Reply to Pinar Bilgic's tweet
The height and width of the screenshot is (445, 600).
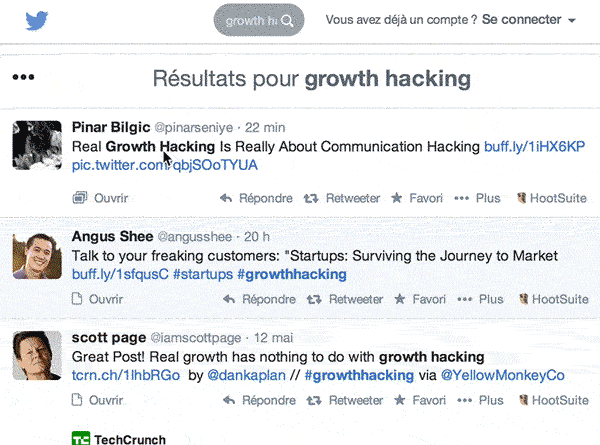tap(256, 198)
